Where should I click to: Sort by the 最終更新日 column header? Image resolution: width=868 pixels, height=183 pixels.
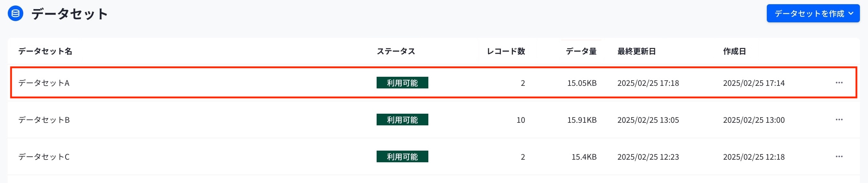coord(637,51)
